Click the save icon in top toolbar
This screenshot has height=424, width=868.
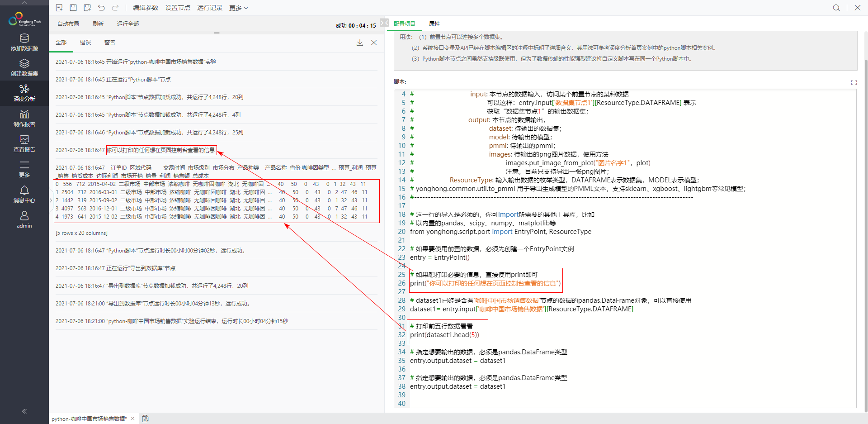(x=73, y=8)
